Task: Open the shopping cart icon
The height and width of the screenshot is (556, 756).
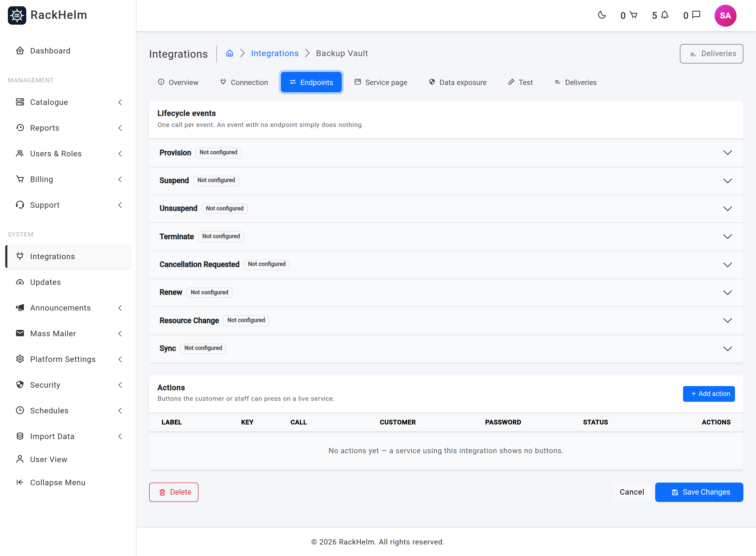Action: [x=633, y=15]
